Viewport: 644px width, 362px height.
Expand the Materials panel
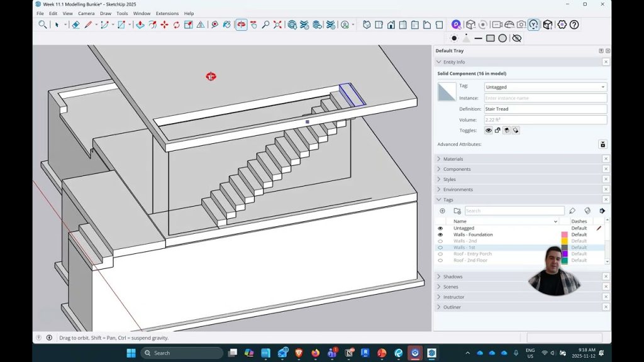(x=453, y=159)
